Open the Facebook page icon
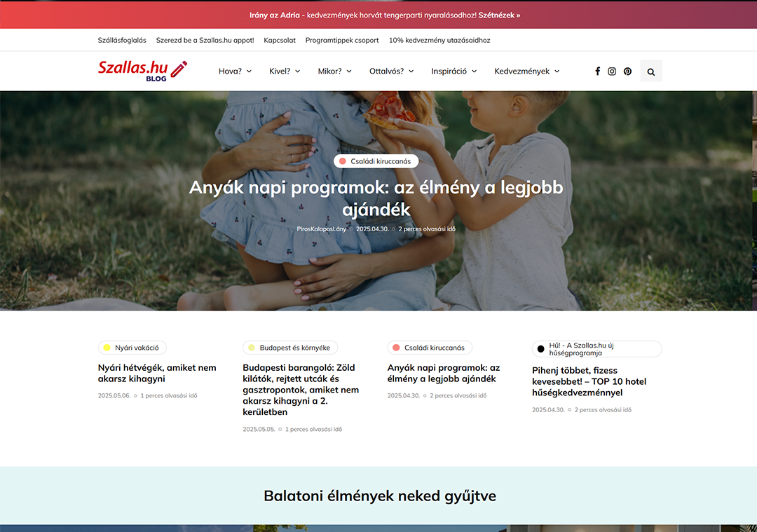The width and height of the screenshot is (757, 532). [x=597, y=71]
